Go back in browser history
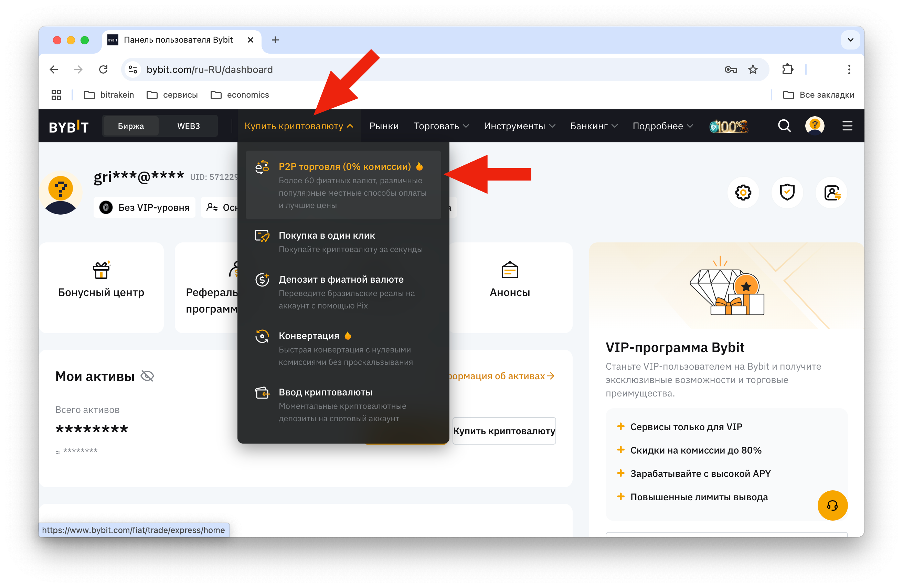 click(x=54, y=69)
